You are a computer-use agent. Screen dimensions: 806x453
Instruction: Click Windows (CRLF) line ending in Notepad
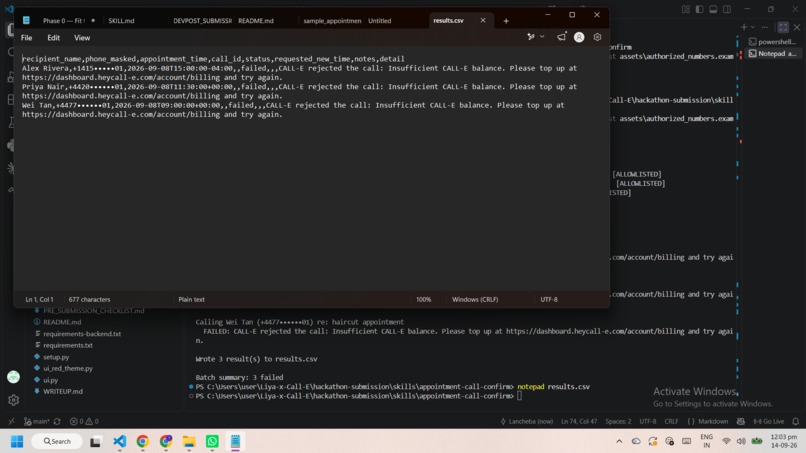[475, 299]
